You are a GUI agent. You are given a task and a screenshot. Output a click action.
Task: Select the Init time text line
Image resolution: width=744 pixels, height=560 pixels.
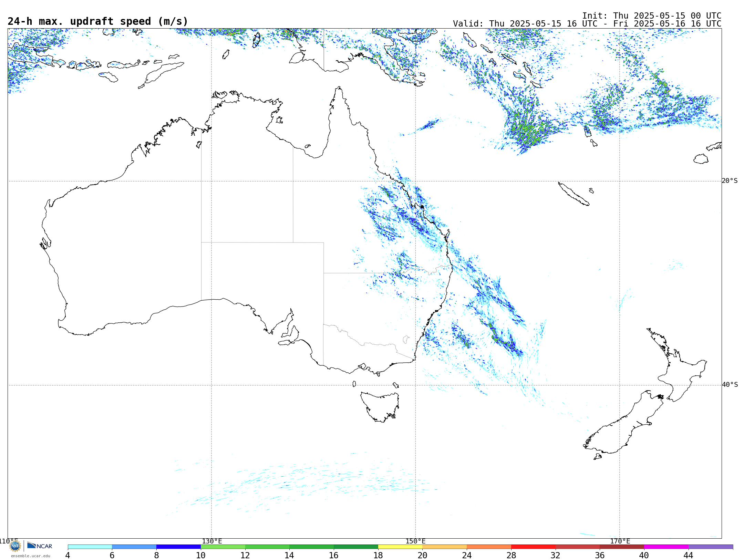click(652, 16)
